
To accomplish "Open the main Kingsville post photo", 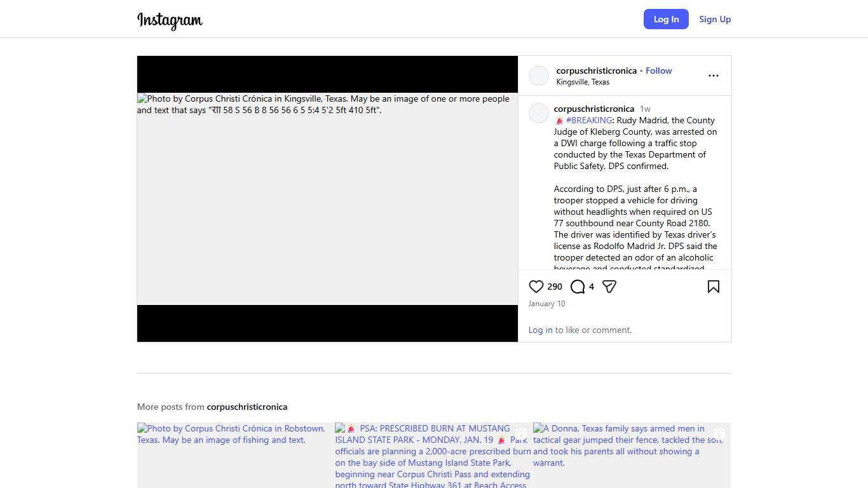I will pyautogui.click(x=327, y=199).
